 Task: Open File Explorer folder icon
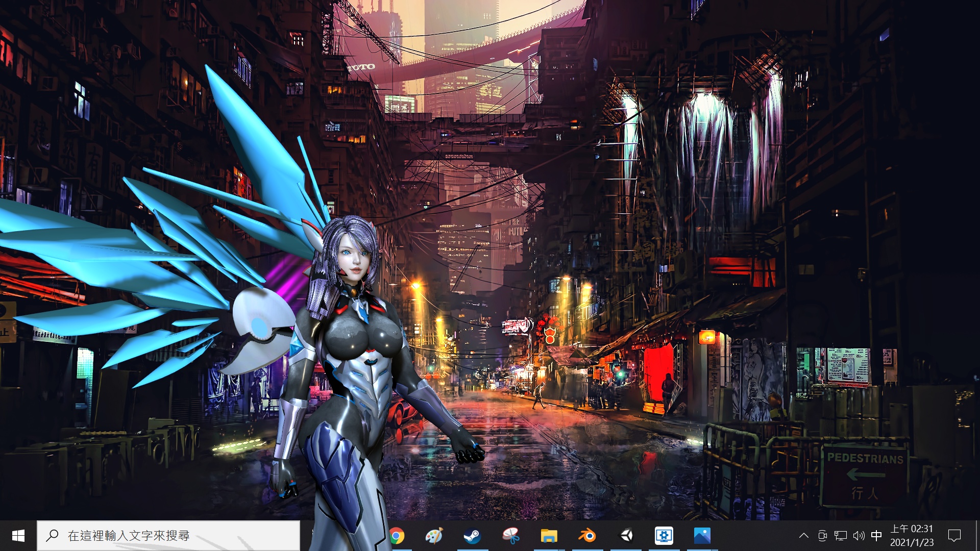coord(549,536)
